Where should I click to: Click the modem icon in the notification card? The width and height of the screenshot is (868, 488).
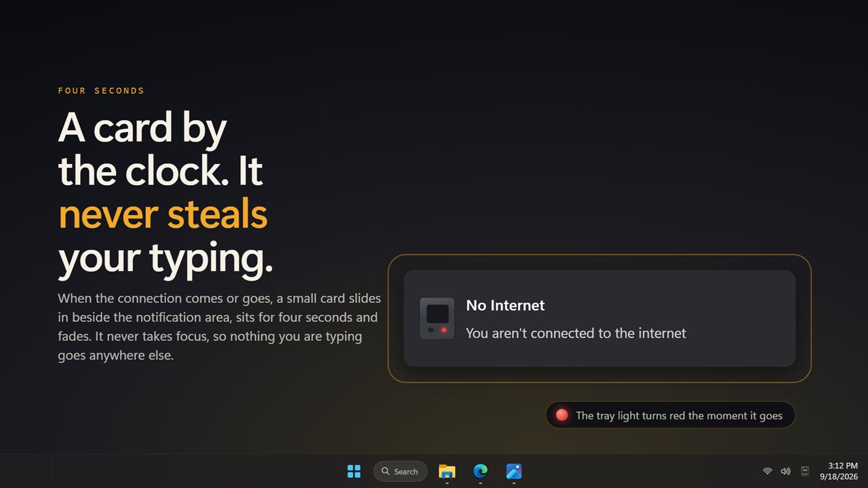pyautogui.click(x=437, y=319)
